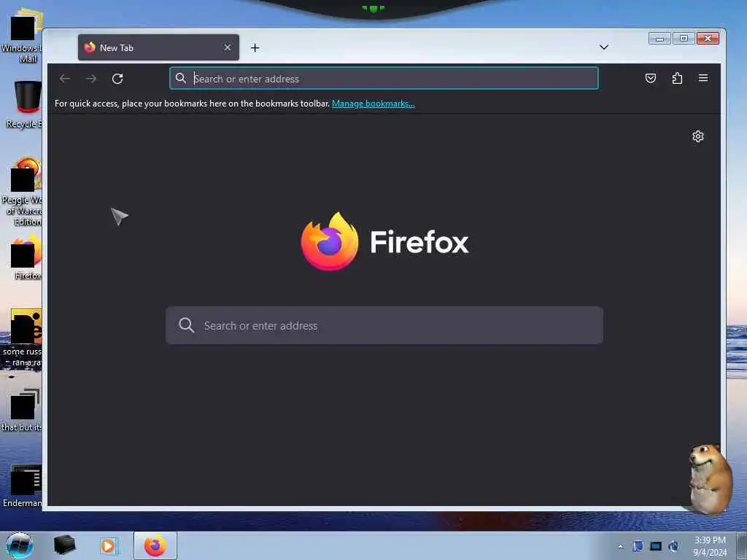Open the Firefox hamburger application menu
Screen dimensions: 747x560
703,78
